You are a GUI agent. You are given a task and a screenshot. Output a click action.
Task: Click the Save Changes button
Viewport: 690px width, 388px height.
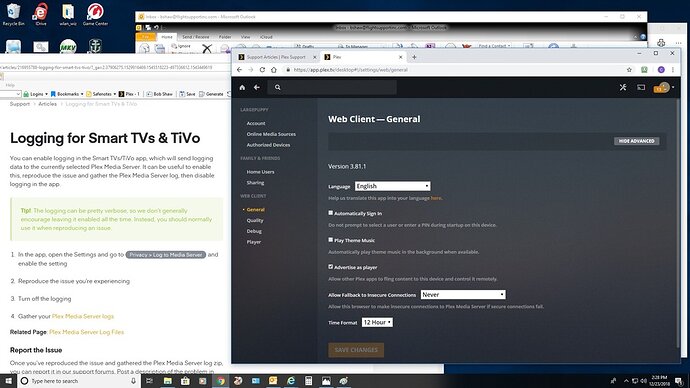tap(356, 350)
